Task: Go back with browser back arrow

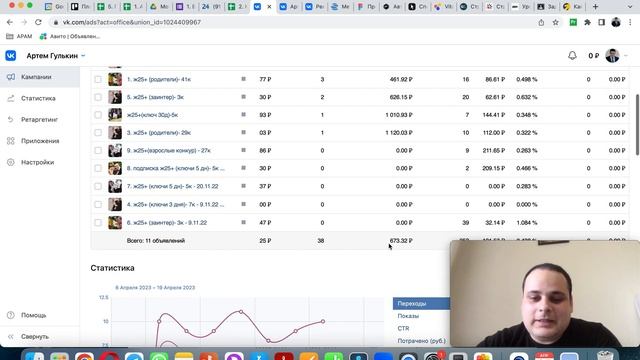Action: [x=10, y=22]
